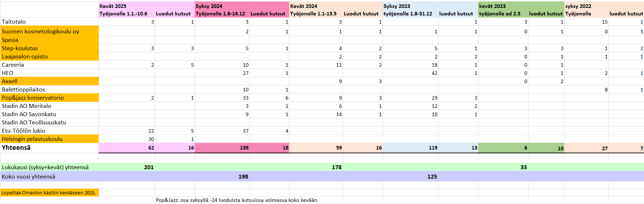Select the Careeria row label
The width and height of the screenshot is (644, 204).
pos(50,65)
